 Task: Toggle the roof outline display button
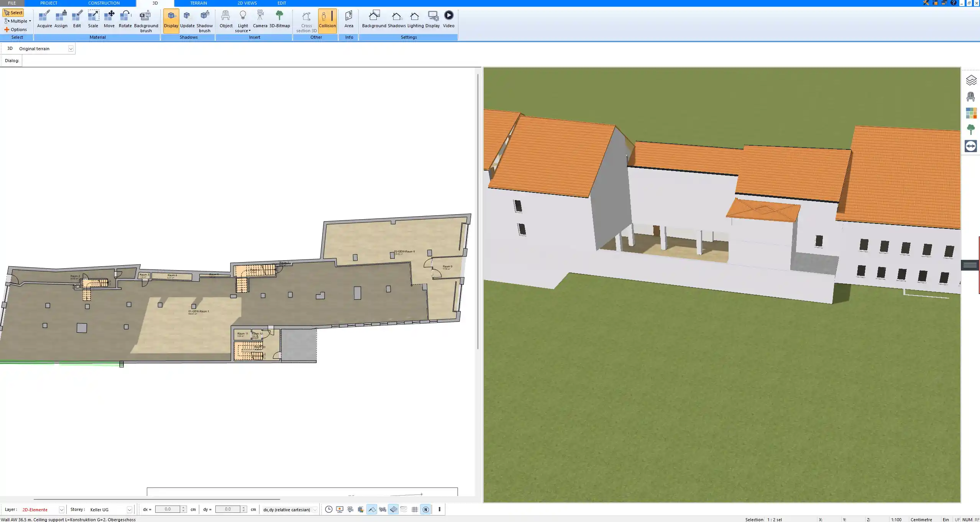372,509
